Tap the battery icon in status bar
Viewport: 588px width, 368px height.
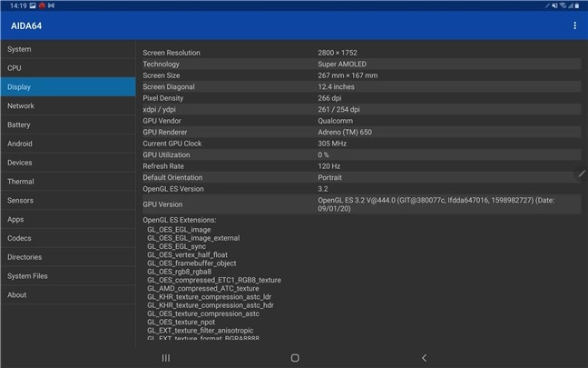[577, 5]
